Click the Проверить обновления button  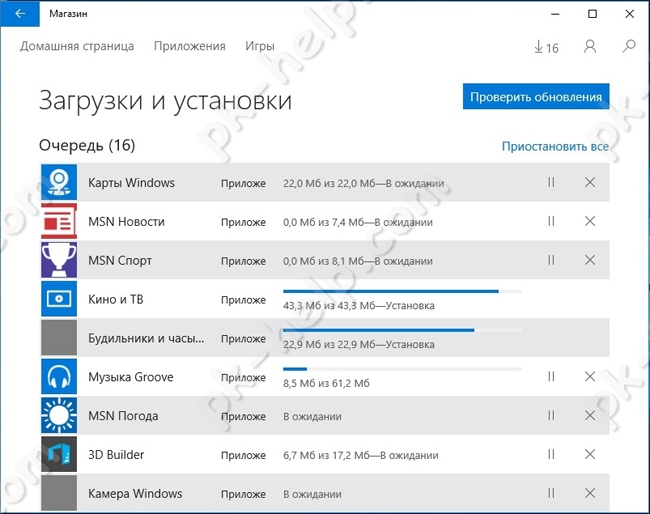coord(536,97)
